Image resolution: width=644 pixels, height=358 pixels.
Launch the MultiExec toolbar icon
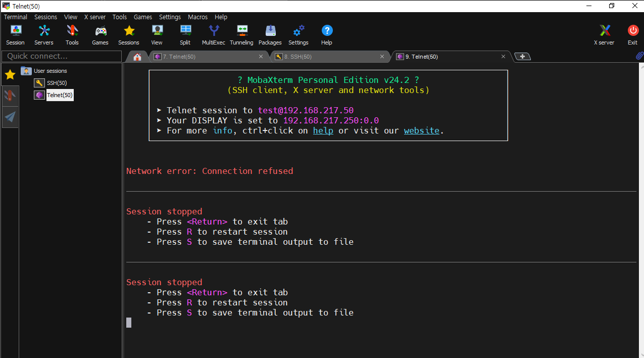click(214, 35)
